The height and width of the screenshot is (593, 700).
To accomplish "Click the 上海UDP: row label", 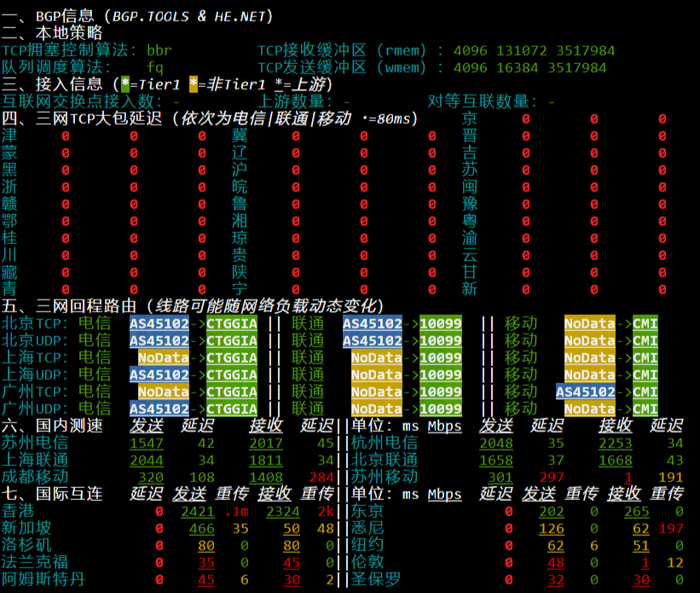I will 35,375.
